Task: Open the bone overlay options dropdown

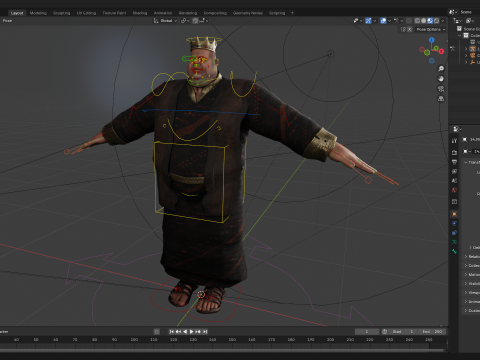Action: coord(398,21)
